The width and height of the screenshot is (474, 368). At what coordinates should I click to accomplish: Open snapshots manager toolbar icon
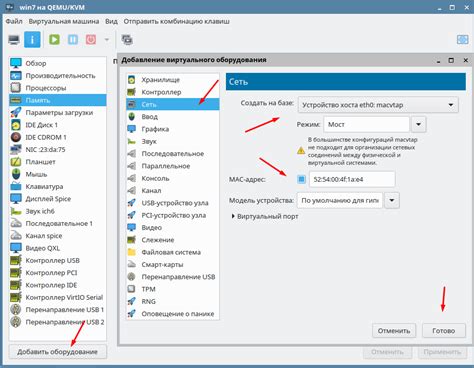tap(127, 40)
